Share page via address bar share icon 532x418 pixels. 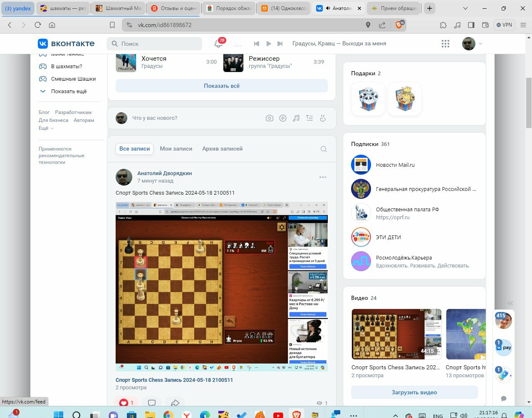click(x=382, y=25)
